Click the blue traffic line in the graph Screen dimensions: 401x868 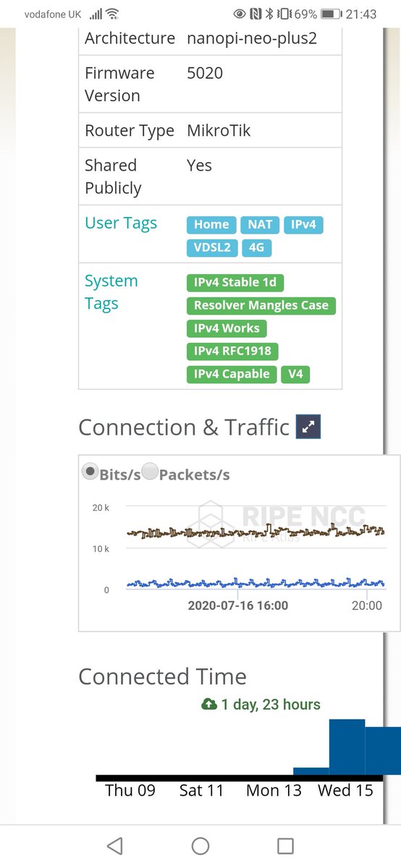tap(255, 582)
